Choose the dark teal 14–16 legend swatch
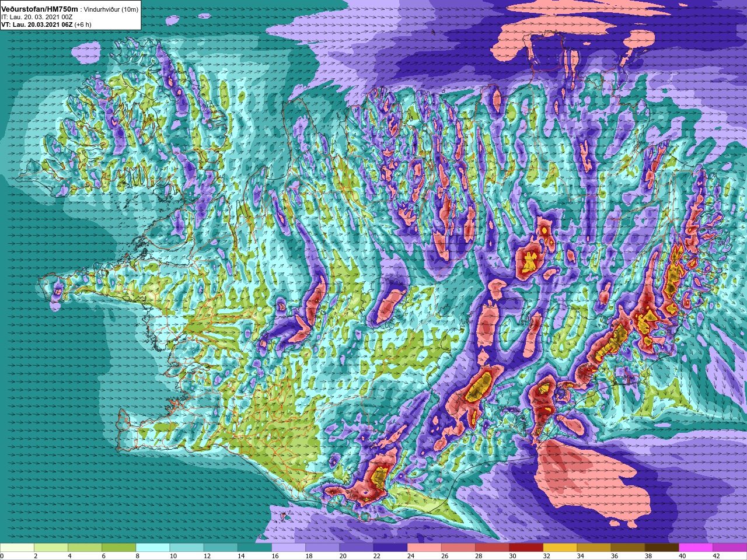Viewport: 747px width, 560px height. click(254, 548)
